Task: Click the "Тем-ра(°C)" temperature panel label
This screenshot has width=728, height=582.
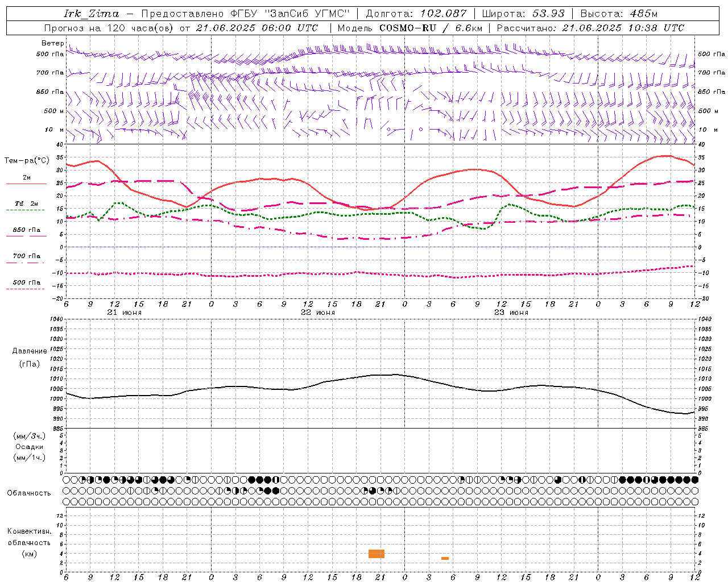Action: 27,161
